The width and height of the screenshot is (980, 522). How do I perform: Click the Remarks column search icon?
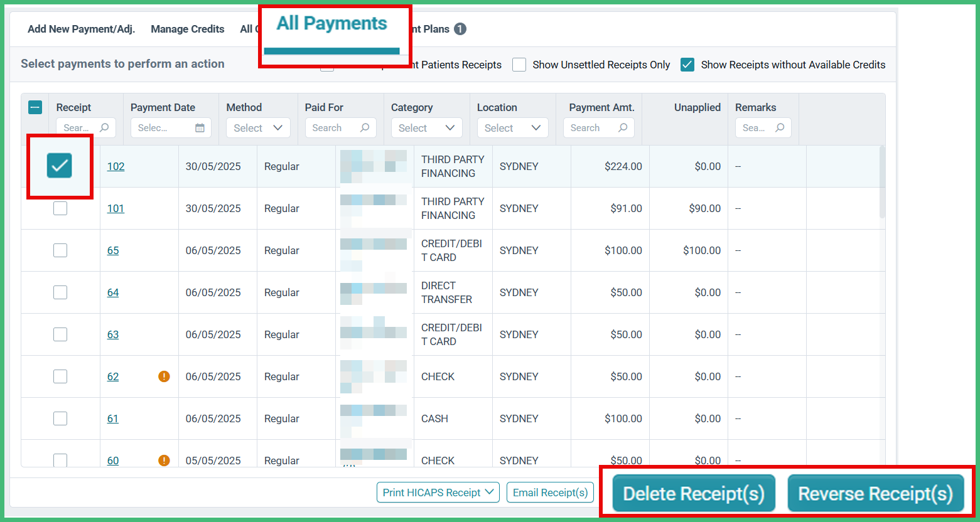(781, 127)
